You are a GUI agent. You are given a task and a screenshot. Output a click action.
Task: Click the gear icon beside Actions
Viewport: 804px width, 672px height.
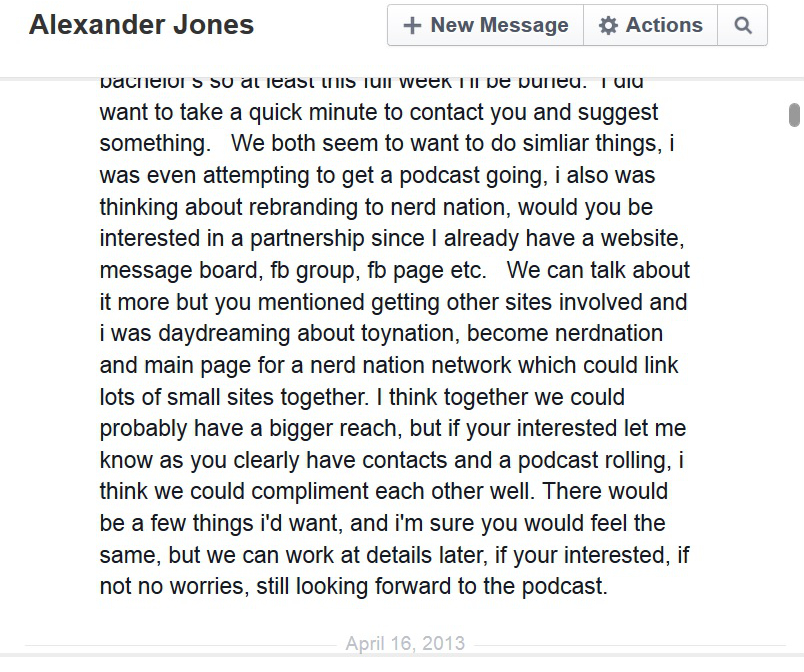pyautogui.click(x=608, y=26)
